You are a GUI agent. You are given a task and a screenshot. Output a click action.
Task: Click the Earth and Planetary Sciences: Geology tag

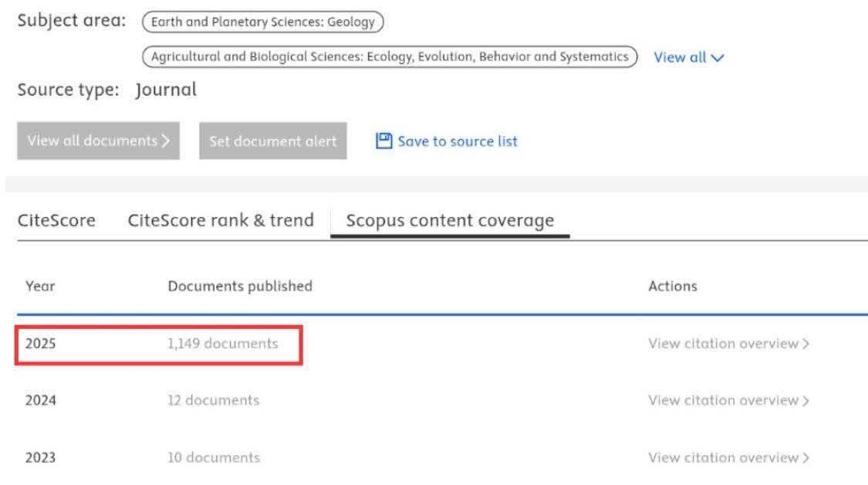point(263,22)
